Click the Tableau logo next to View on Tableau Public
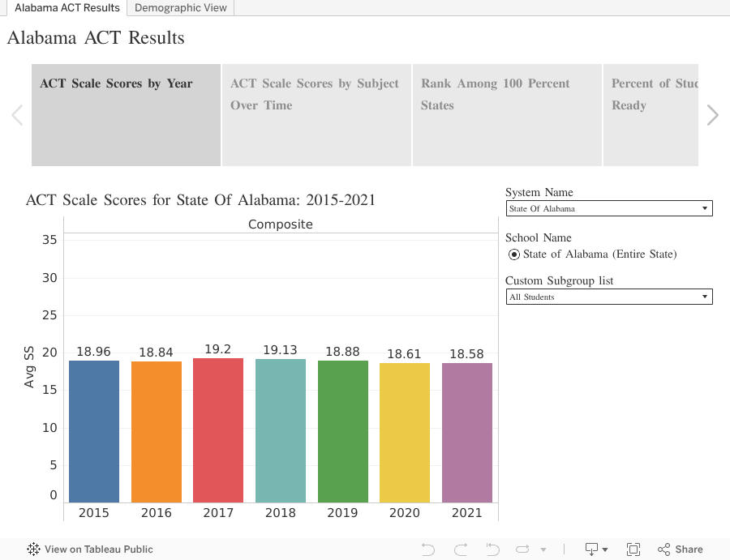Image resolution: width=730 pixels, height=560 pixels. point(32,549)
